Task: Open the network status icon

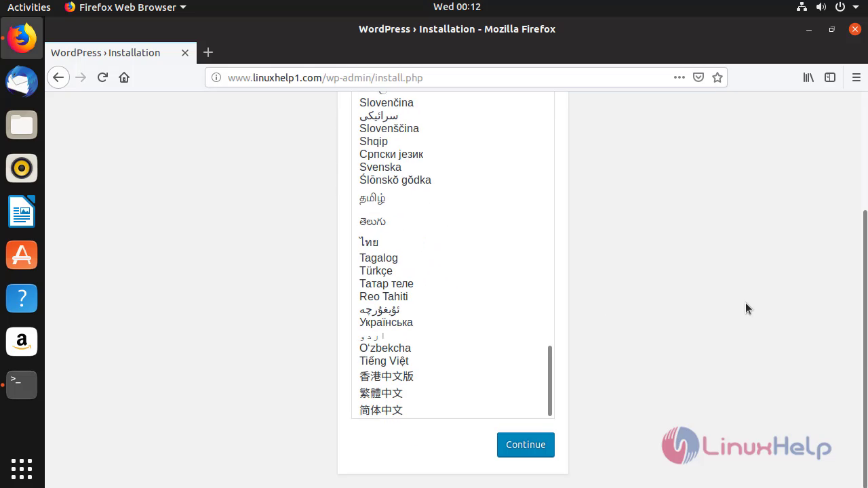Action: pyautogui.click(x=802, y=7)
